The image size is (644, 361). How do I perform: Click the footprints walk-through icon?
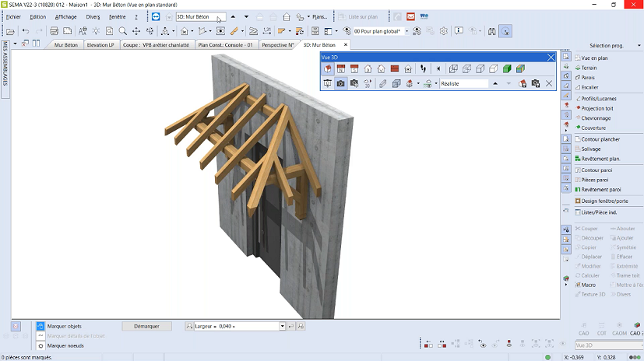pos(423,69)
